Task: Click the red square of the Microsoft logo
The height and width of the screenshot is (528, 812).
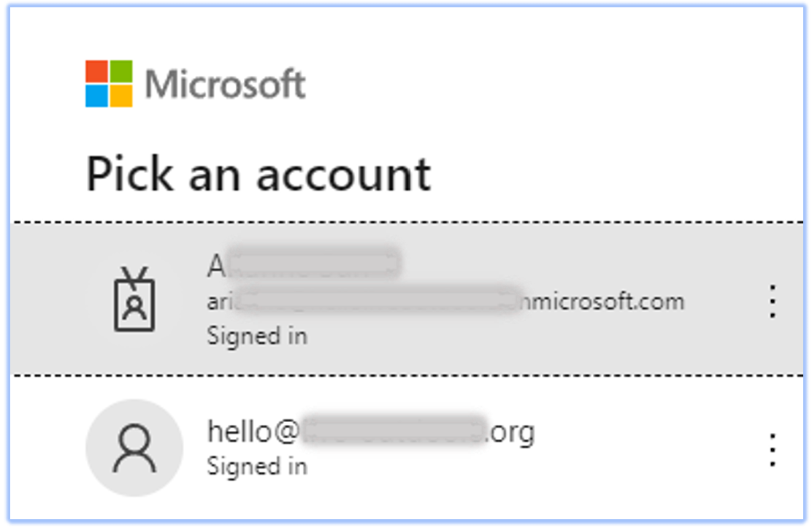Action: pos(96,72)
